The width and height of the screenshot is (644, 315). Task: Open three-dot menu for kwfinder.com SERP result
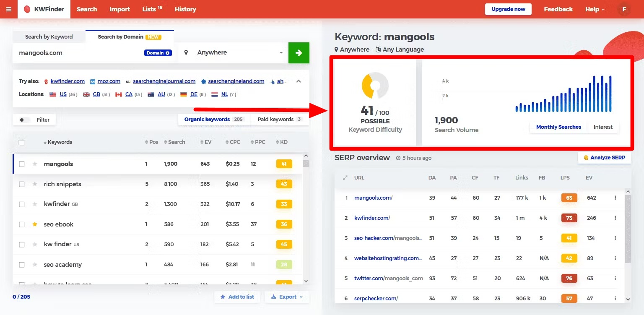click(615, 218)
